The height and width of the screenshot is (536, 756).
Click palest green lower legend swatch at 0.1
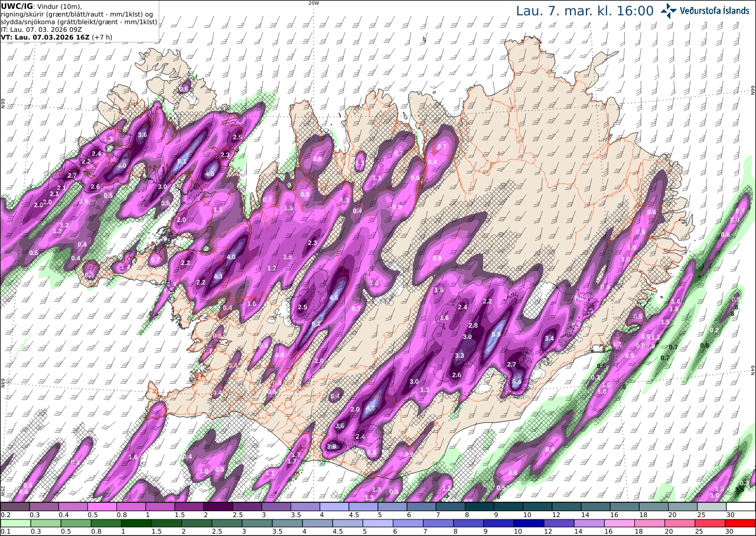click(x=15, y=523)
